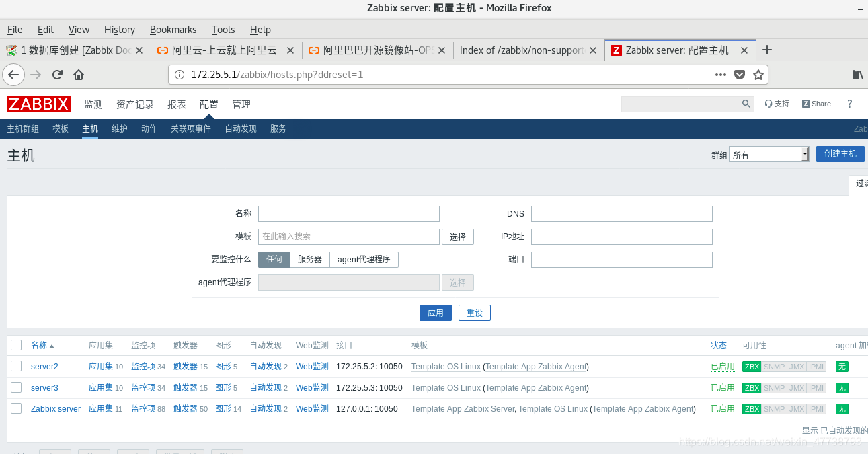This screenshot has height=454, width=868.
Task: Open the help question mark
Action: click(849, 104)
